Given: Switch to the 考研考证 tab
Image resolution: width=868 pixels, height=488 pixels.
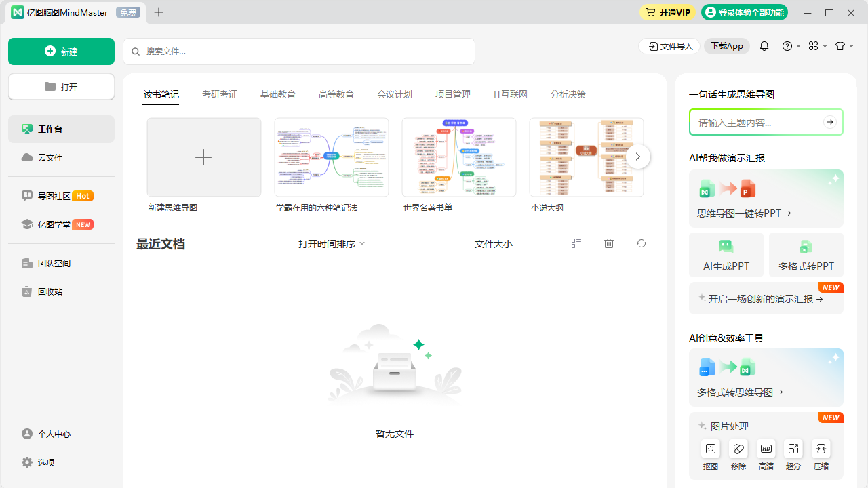Looking at the screenshot, I should pyautogui.click(x=220, y=94).
